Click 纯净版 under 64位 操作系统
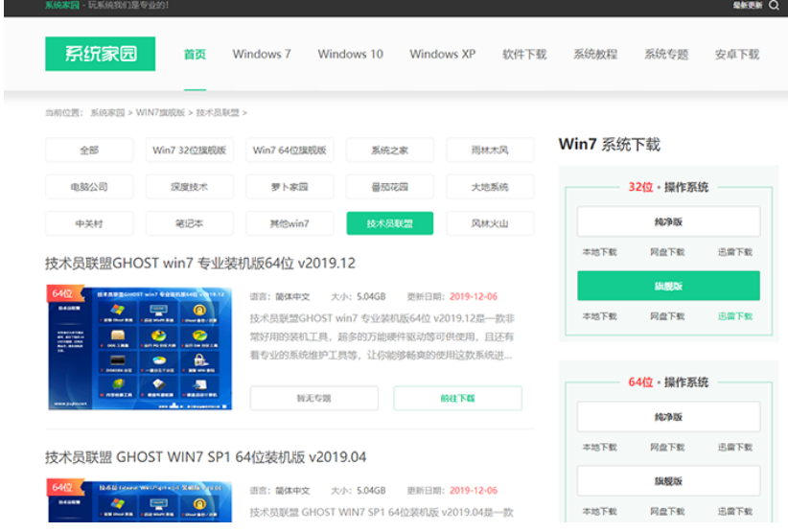 [x=668, y=417]
